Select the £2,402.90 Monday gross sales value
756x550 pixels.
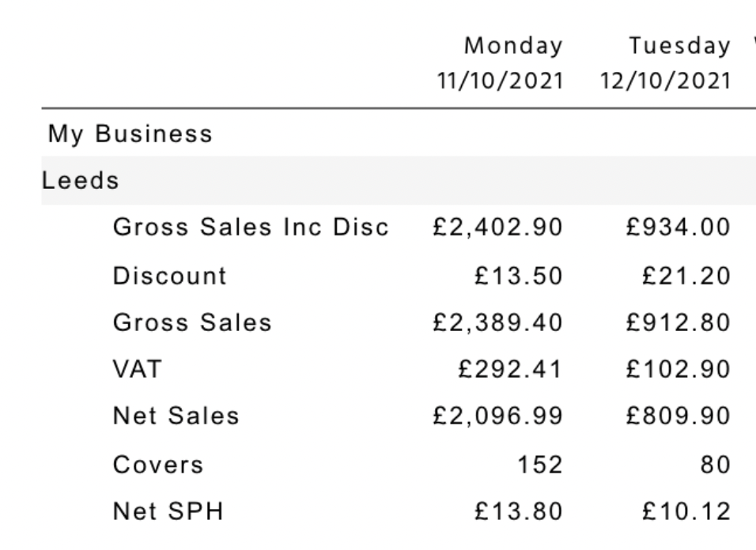[x=497, y=228]
